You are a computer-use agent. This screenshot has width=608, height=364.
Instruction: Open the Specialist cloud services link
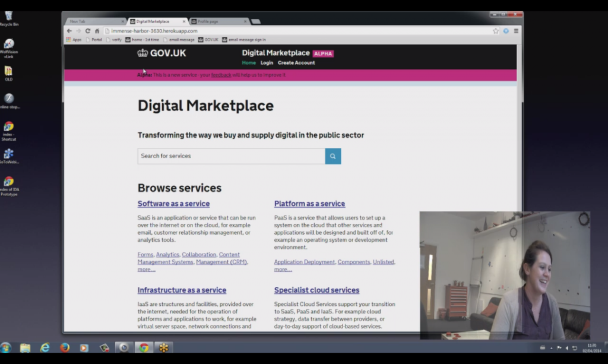[317, 290]
